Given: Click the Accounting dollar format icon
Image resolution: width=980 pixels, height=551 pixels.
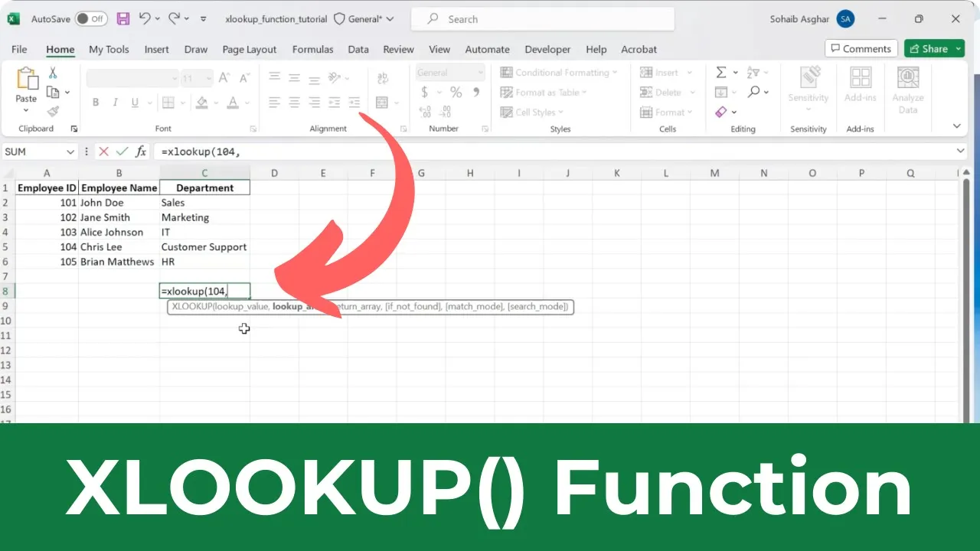Looking at the screenshot, I should pos(425,93).
